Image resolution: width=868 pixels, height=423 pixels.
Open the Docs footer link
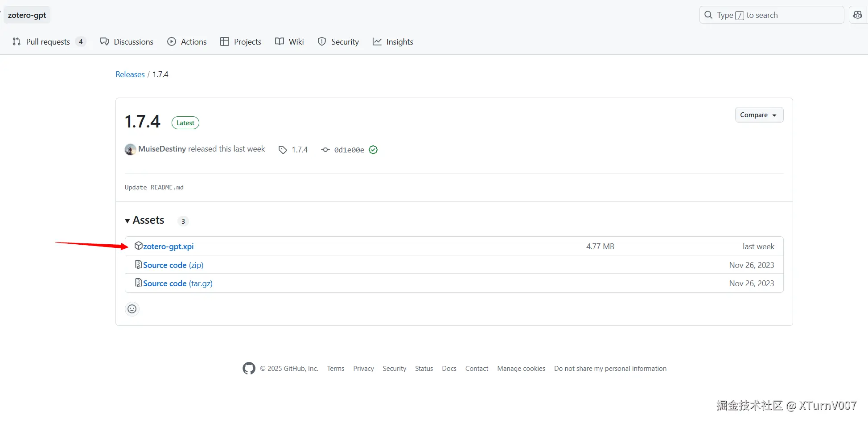(x=449, y=369)
